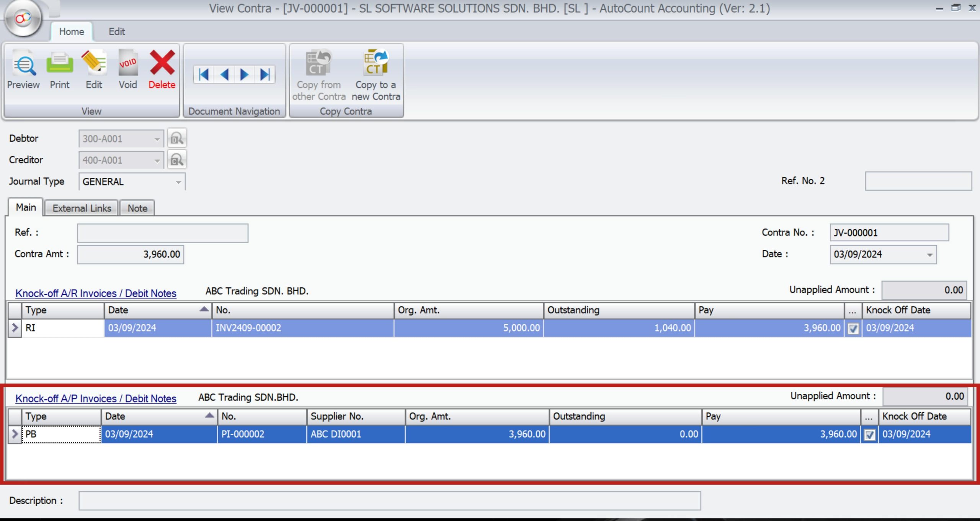Click the Void document icon
This screenshot has width=980, height=521.
pyautogui.click(x=128, y=69)
